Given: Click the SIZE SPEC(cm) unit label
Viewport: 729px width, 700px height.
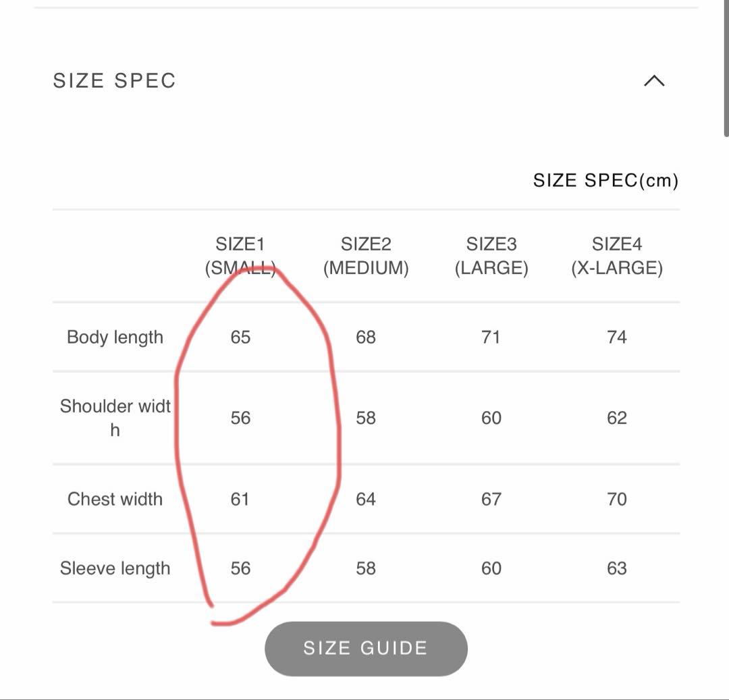Looking at the screenshot, I should pyautogui.click(x=605, y=180).
